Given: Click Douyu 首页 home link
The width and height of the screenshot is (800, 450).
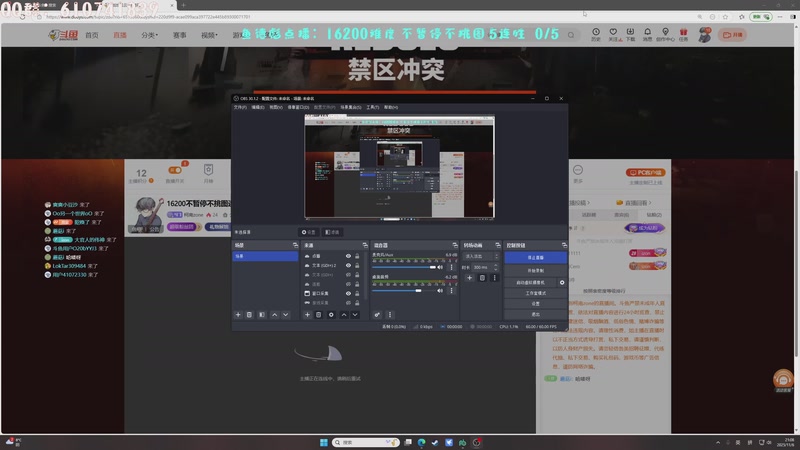Looking at the screenshot, I should click(x=92, y=35).
